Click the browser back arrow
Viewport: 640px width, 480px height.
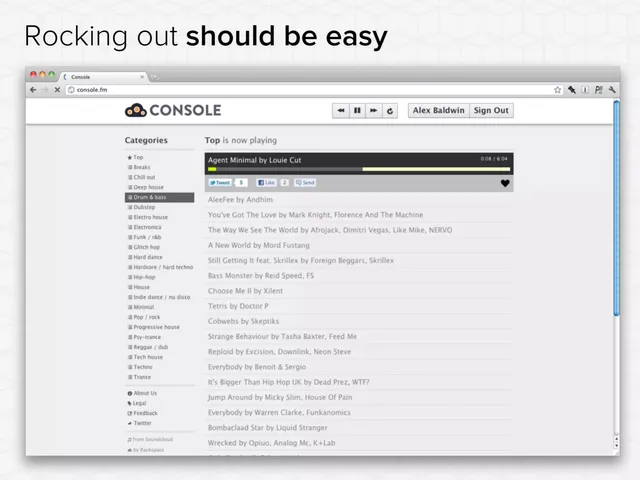coord(33,90)
